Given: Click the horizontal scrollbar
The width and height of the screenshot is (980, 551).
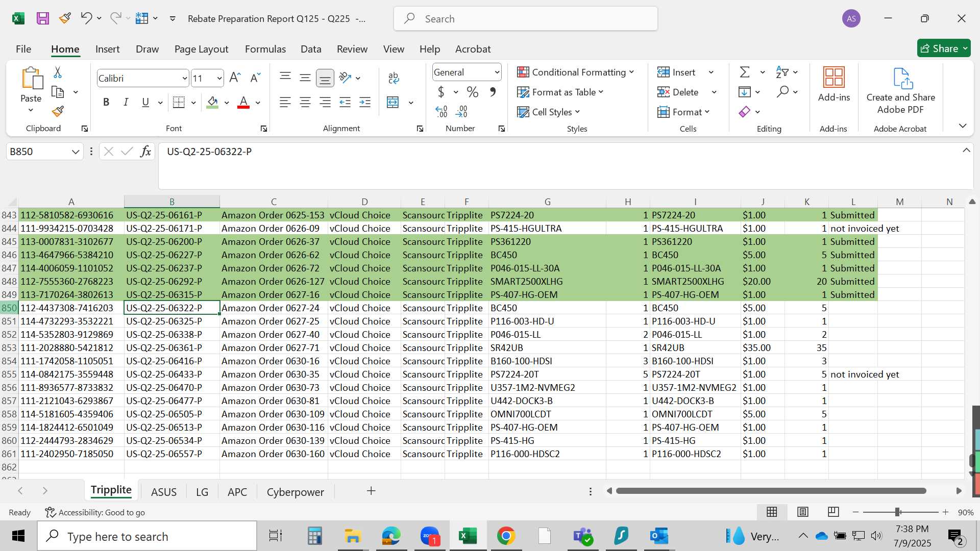Looking at the screenshot, I should (x=771, y=491).
